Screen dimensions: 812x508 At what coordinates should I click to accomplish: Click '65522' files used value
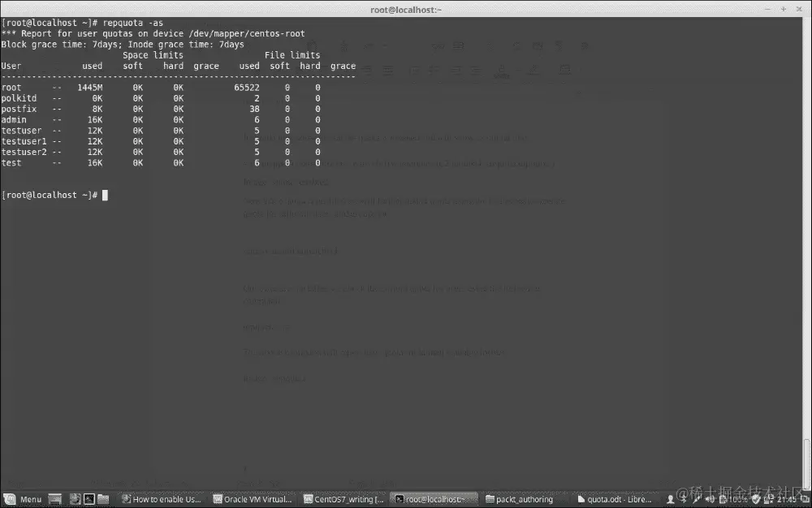[247, 88]
